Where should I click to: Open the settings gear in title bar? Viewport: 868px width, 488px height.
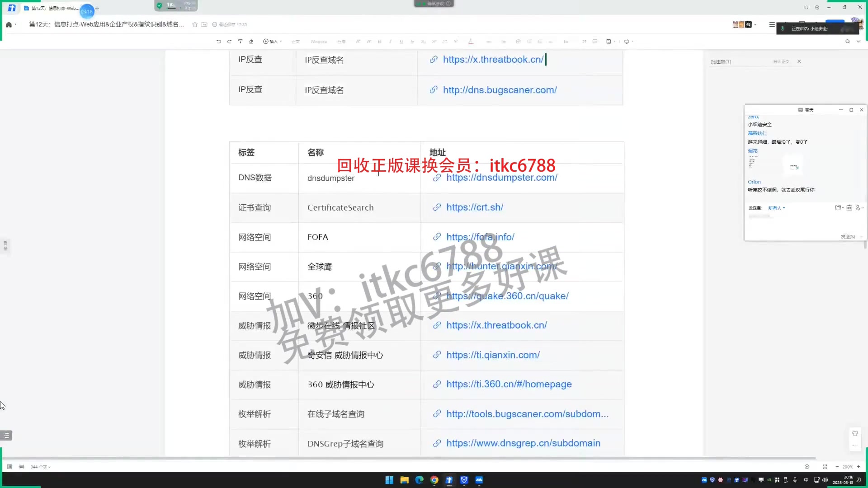817,7
